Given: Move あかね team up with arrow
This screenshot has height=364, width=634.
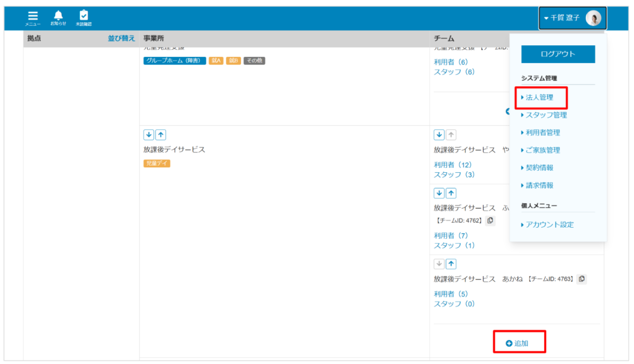Looking at the screenshot, I should pos(451,264).
